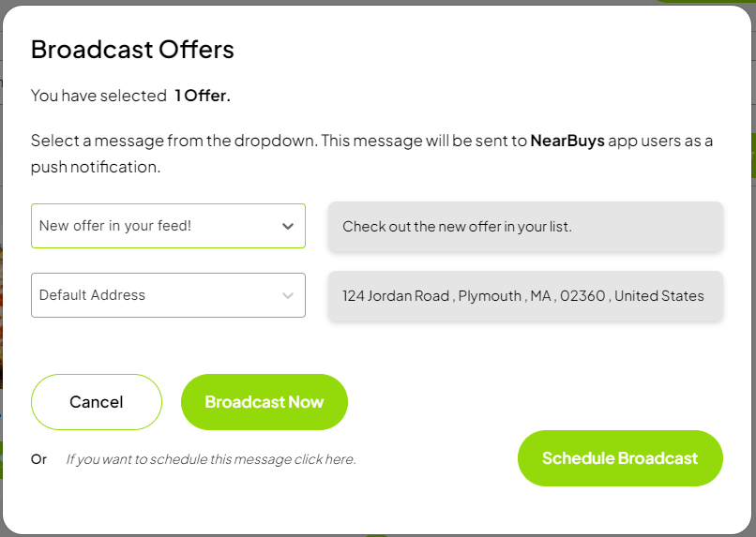Click the chevron in the message dropdown
This screenshot has width=756, height=537.
click(x=288, y=226)
